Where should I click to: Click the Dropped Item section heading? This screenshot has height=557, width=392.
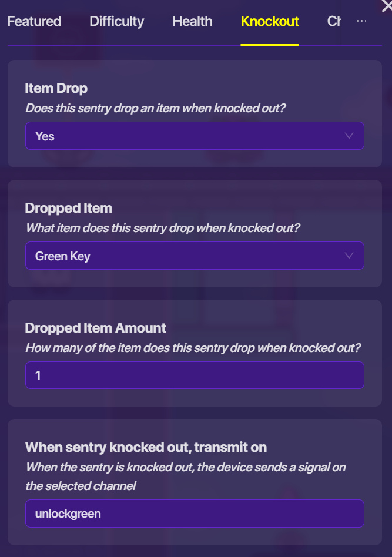pyautogui.click(x=68, y=208)
